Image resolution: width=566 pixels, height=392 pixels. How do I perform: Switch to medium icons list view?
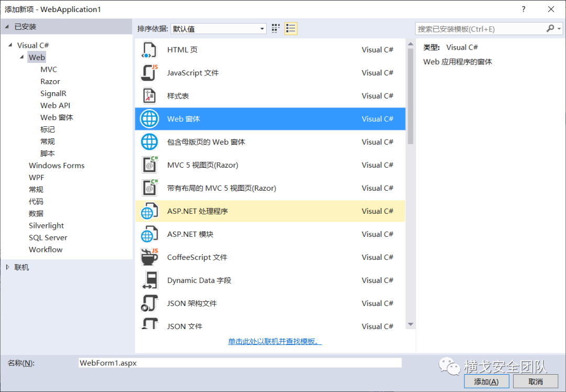[291, 28]
